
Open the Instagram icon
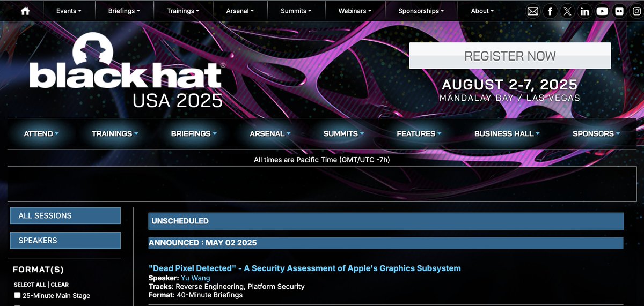click(x=637, y=11)
